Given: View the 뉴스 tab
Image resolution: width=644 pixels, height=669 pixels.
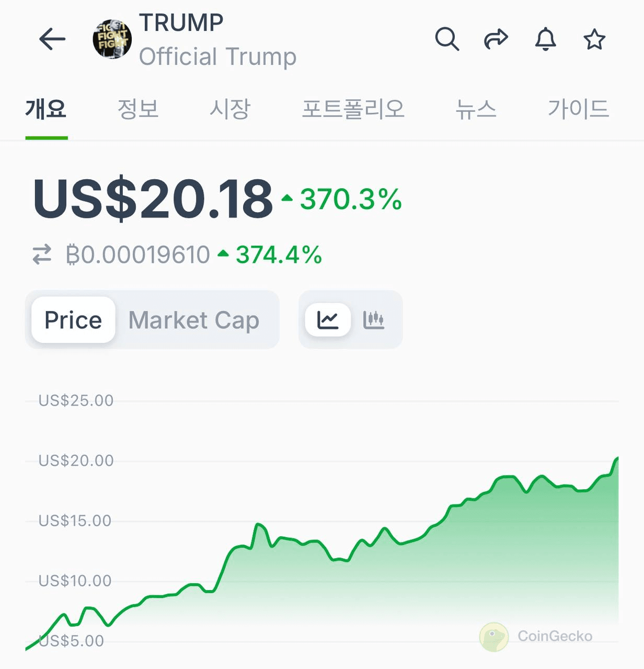Looking at the screenshot, I should point(476,109).
